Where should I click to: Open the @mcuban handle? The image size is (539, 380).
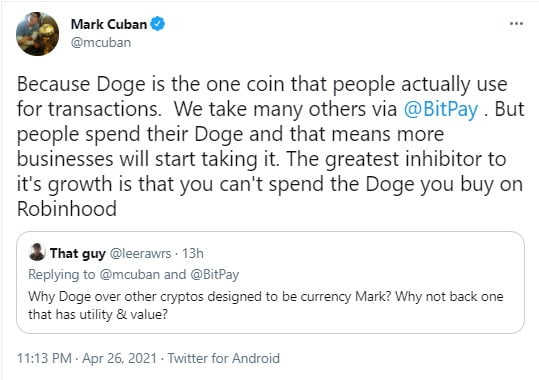pyautogui.click(x=101, y=43)
